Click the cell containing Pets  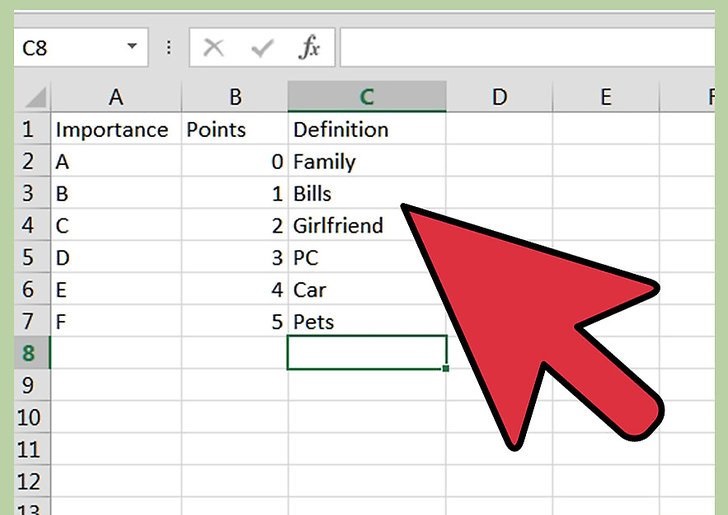point(314,322)
